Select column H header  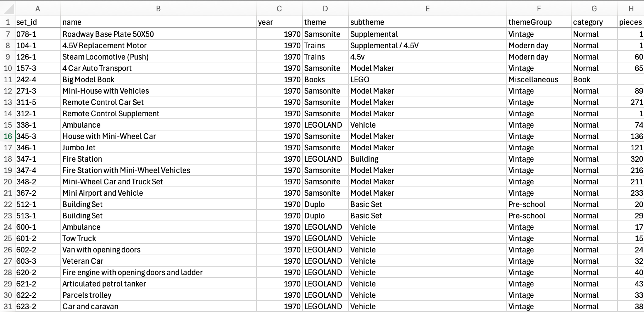pyautogui.click(x=631, y=9)
